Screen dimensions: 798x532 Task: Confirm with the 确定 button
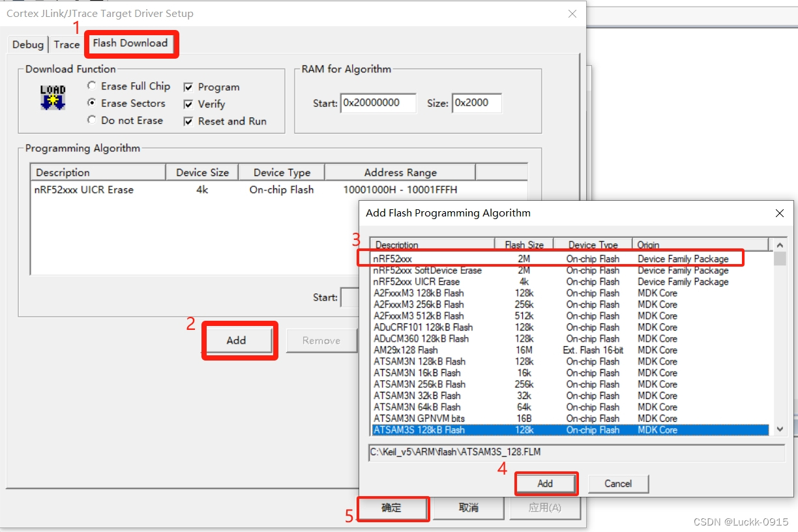point(391,508)
